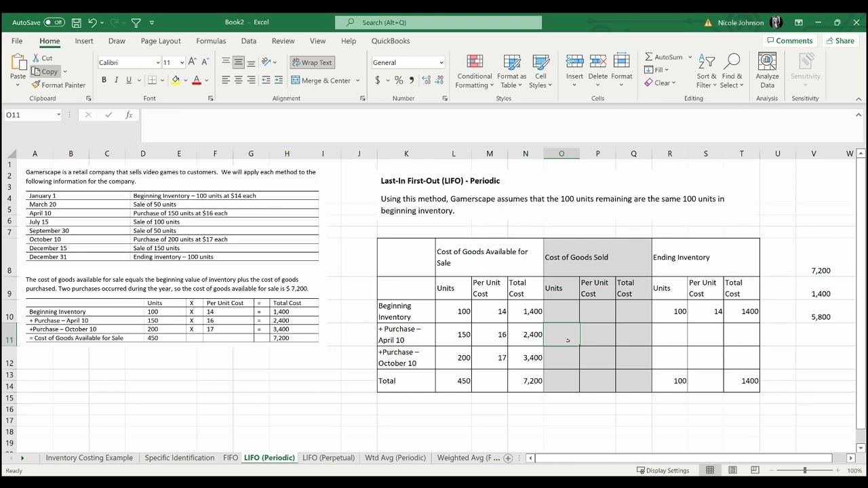This screenshot has width=868, height=488.
Task: Open Cell Styles gallery
Action: coord(540,70)
